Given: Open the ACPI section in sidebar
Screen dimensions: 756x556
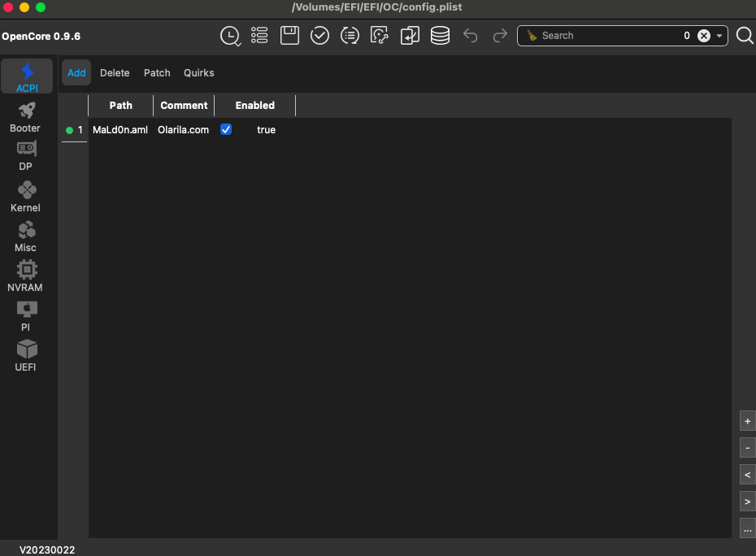Looking at the screenshot, I should pyautogui.click(x=27, y=76).
